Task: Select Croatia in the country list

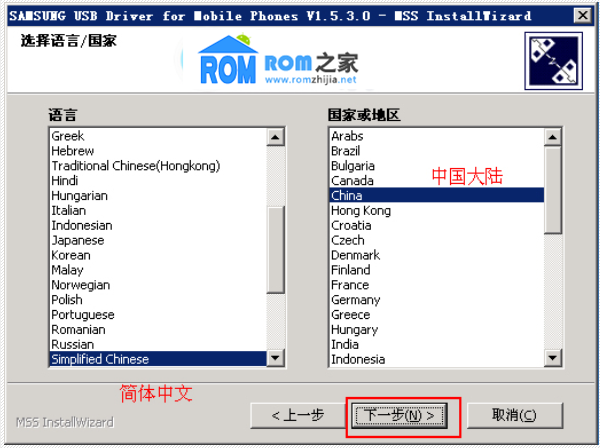Action: [437, 225]
